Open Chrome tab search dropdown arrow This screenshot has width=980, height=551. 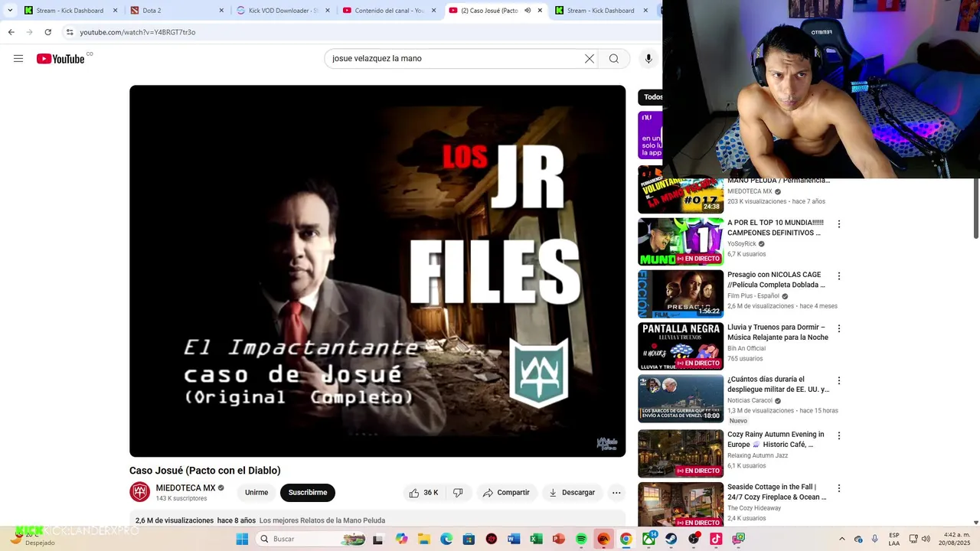[10, 11]
